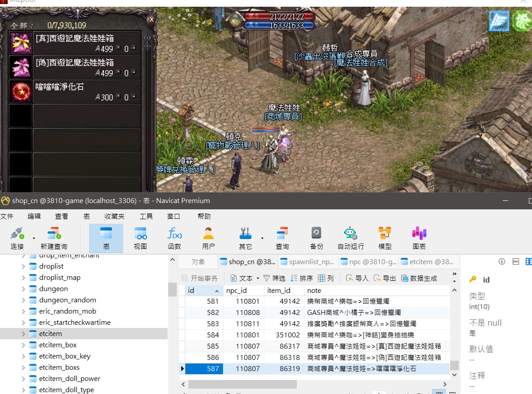Click the 排序 sort button
This screenshot has width=532, height=394.
pyautogui.click(x=302, y=279)
